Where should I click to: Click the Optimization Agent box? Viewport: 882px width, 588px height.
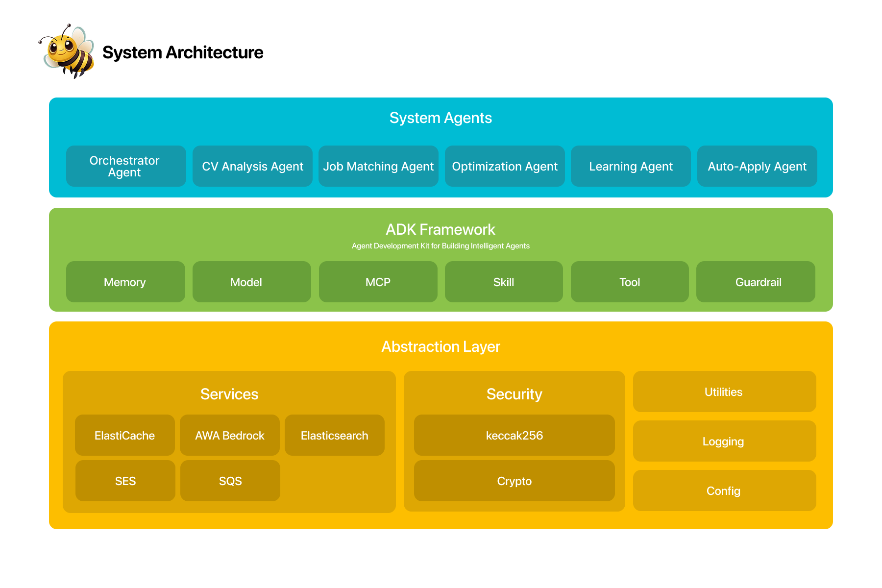coord(505,166)
